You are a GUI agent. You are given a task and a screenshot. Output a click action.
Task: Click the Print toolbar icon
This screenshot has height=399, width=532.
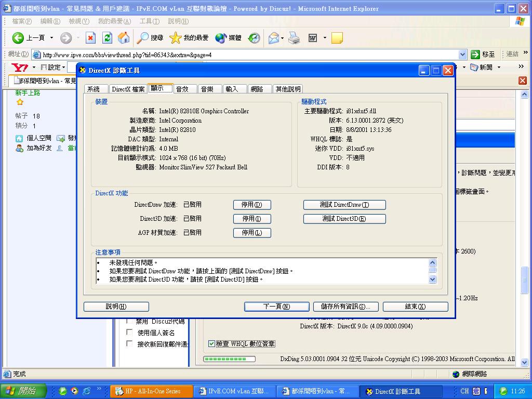294,37
